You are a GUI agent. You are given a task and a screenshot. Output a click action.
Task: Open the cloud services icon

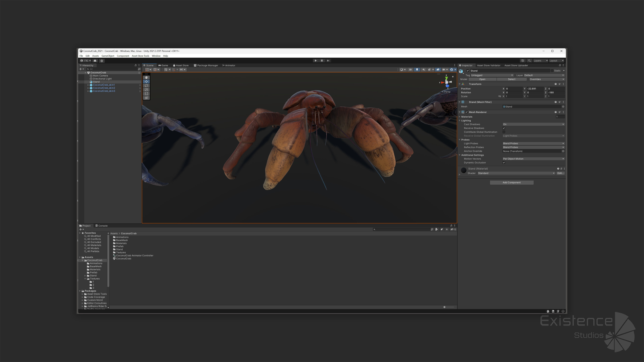[x=95, y=61]
